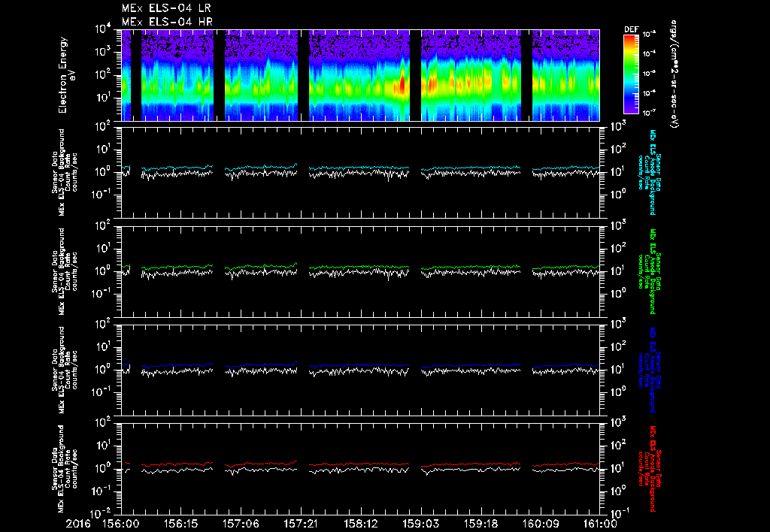The height and width of the screenshot is (532, 770).
Task: Click the 10⁻⁷ tick on DEF colorbar
Action: (x=649, y=113)
